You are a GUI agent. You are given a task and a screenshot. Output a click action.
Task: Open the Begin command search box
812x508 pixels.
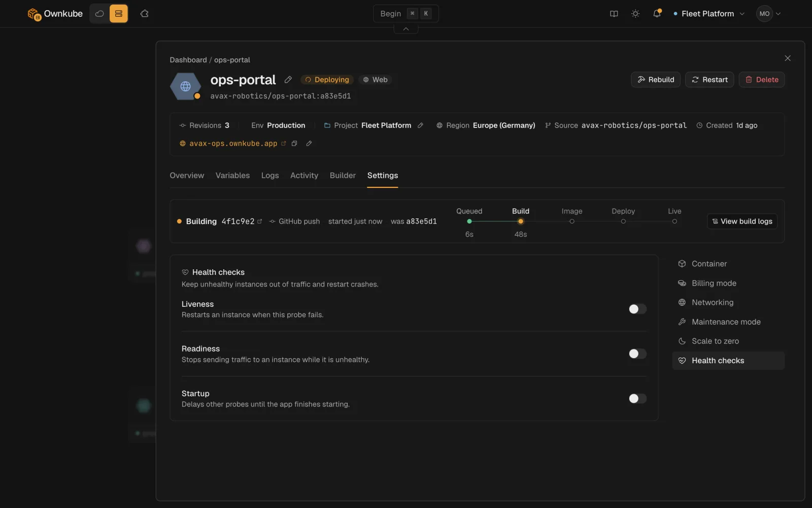click(406, 14)
